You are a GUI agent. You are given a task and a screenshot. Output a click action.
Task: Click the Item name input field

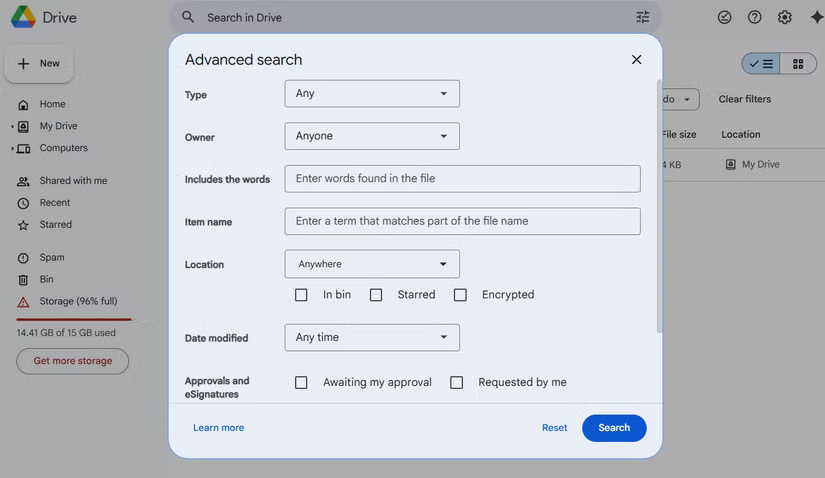tap(462, 221)
